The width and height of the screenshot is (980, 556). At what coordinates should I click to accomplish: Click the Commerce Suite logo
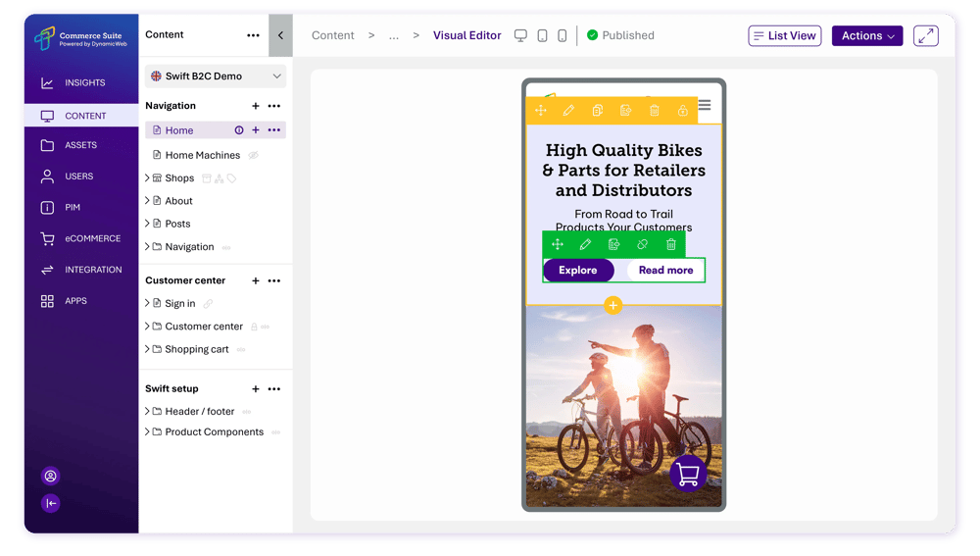pyautogui.click(x=80, y=38)
